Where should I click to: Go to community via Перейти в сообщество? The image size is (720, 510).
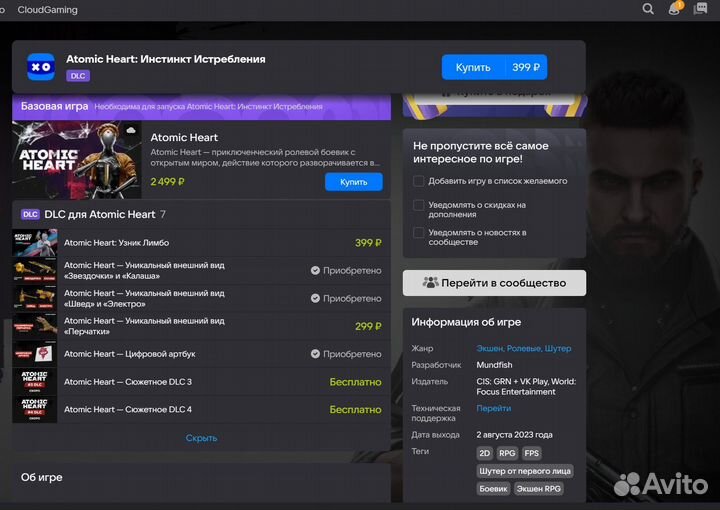[x=495, y=283]
